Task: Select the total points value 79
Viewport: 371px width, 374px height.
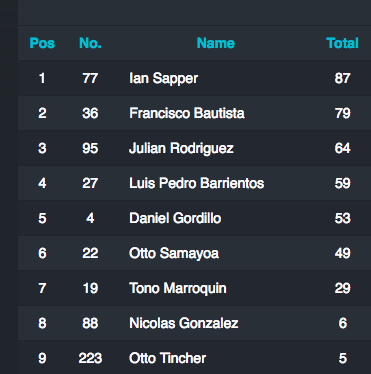Action: (342, 113)
